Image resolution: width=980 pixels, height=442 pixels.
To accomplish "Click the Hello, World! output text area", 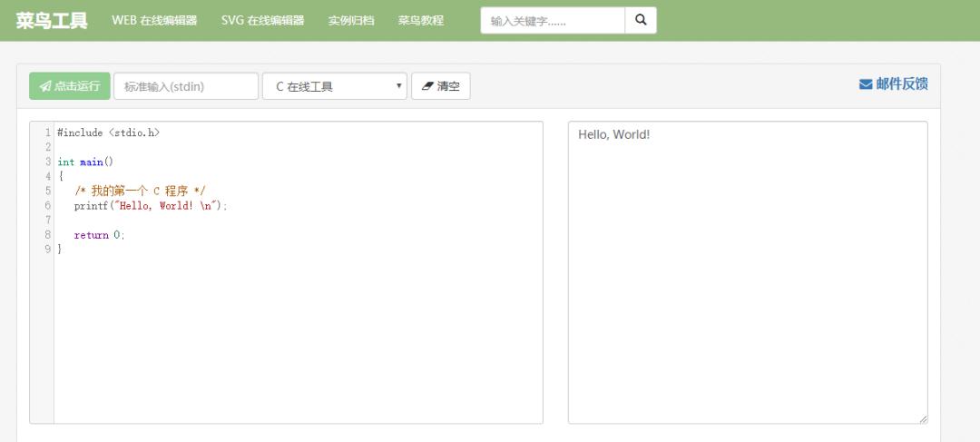I will pos(748,272).
